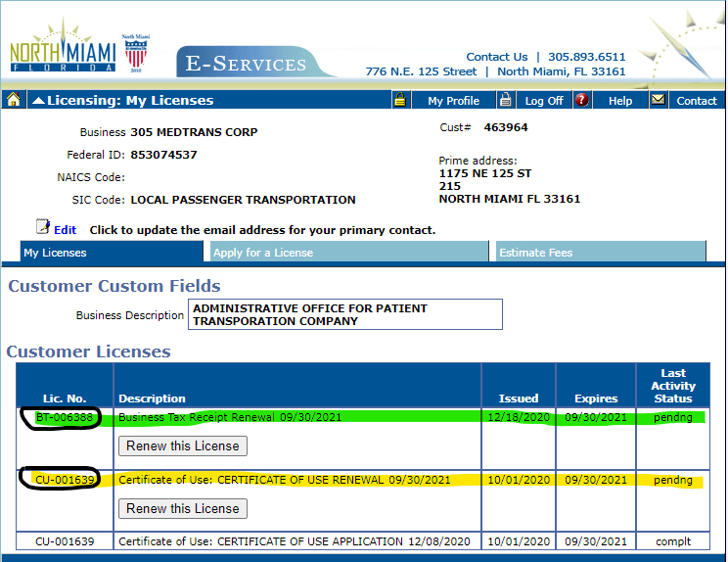
Task: Click the Edit link for primary contact
Action: pos(65,230)
